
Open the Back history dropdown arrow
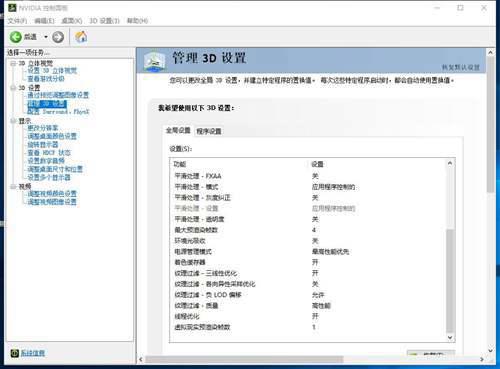(46, 37)
